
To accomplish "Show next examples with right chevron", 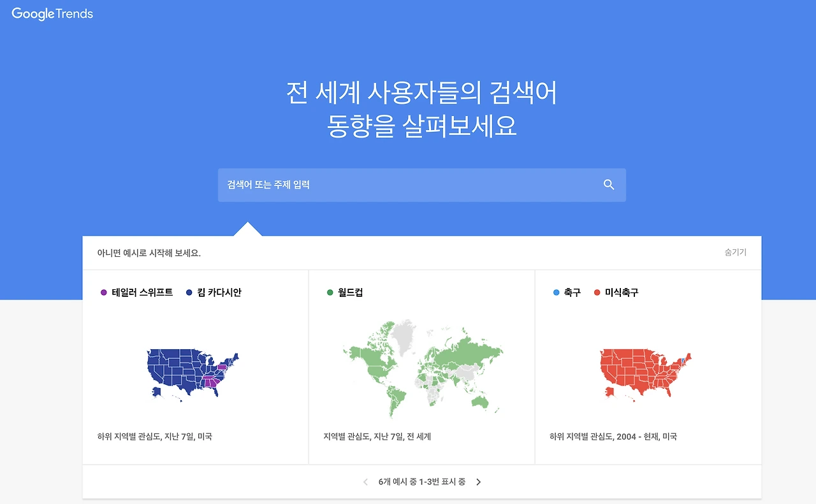I will 479,482.
